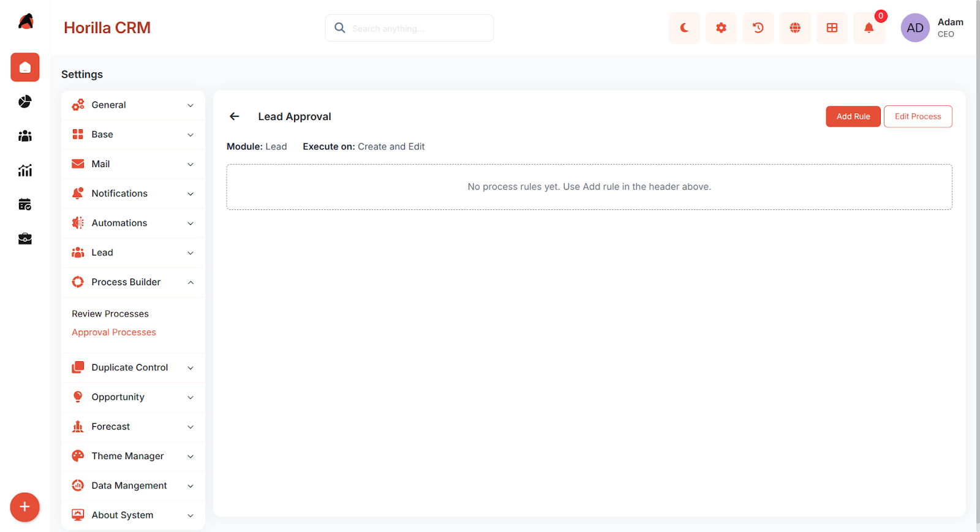The image size is (980, 532).
Task: Open the notifications bell icon
Action: (x=869, y=28)
